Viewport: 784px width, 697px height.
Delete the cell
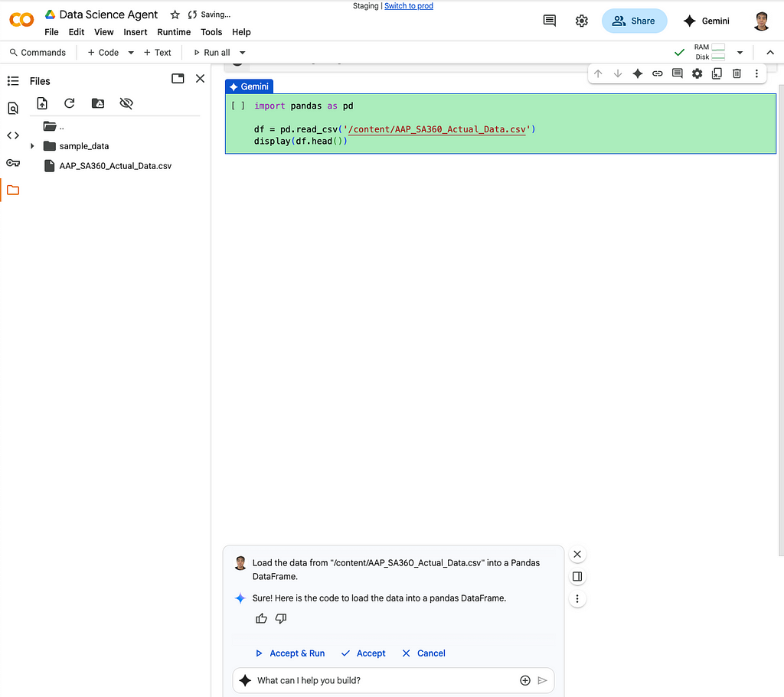tap(737, 74)
